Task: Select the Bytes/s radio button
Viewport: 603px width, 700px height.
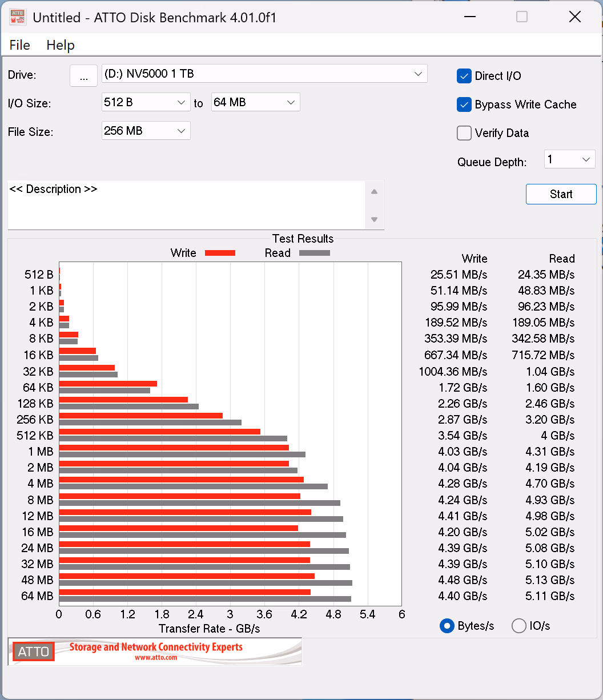Action: click(x=447, y=626)
